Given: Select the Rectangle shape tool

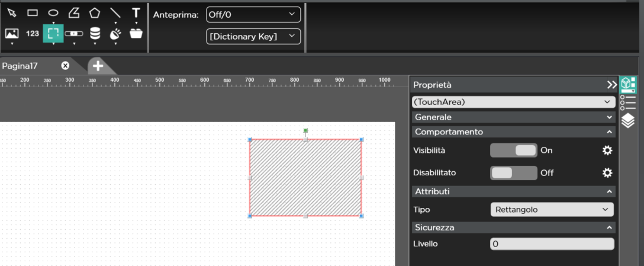Looking at the screenshot, I should point(33,12).
